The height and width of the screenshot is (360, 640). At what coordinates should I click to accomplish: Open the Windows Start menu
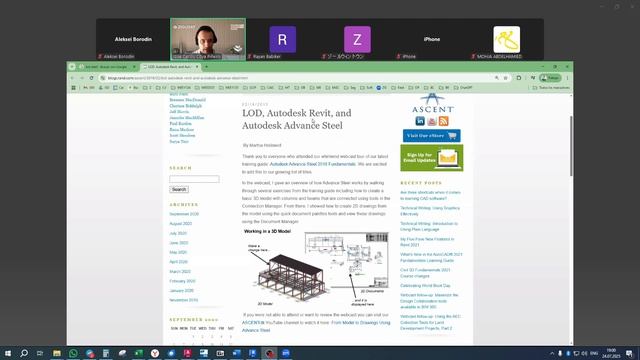click(8, 353)
